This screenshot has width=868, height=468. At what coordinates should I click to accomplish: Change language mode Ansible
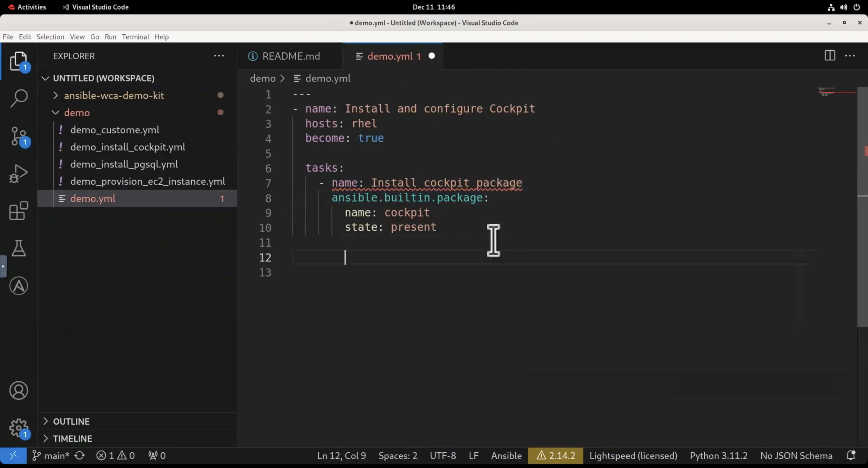(506, 456)
